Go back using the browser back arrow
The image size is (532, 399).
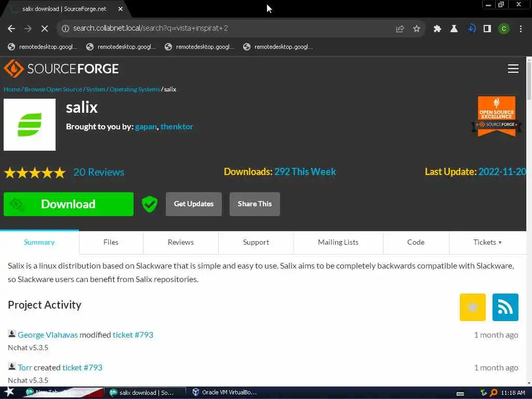tap(11, 29)
